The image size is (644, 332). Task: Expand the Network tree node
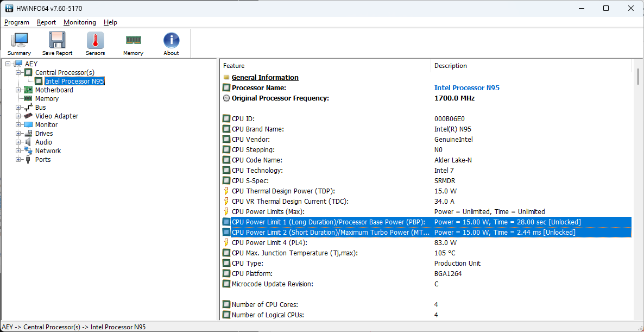(x=18, y=151)
